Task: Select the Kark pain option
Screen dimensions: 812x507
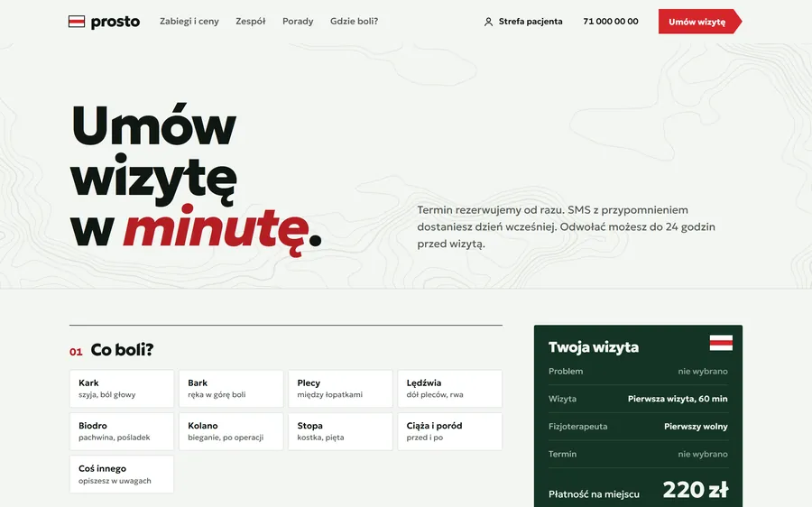Action: click(x=122, y=389)
